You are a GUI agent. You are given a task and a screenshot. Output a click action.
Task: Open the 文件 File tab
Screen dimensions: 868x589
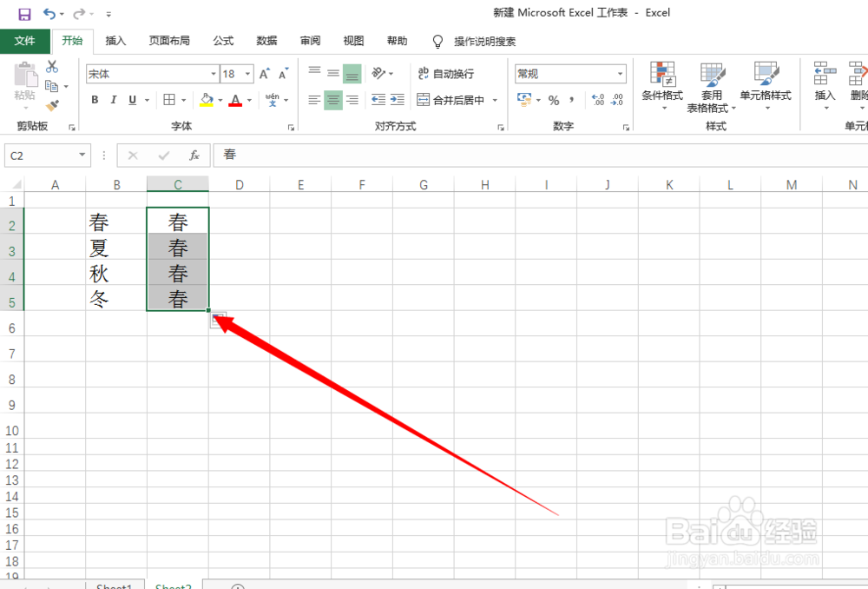(x=24, y=41)
